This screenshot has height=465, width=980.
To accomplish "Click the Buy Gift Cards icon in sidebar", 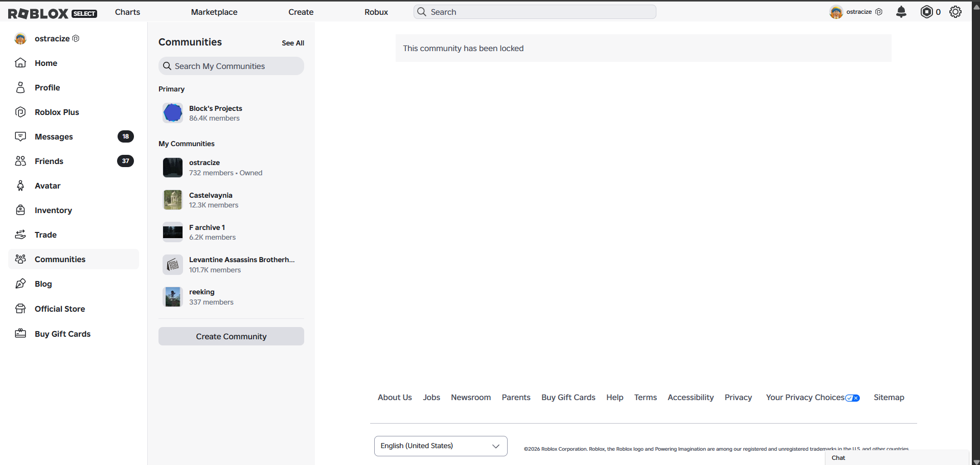I will click(x=20, y=334).
